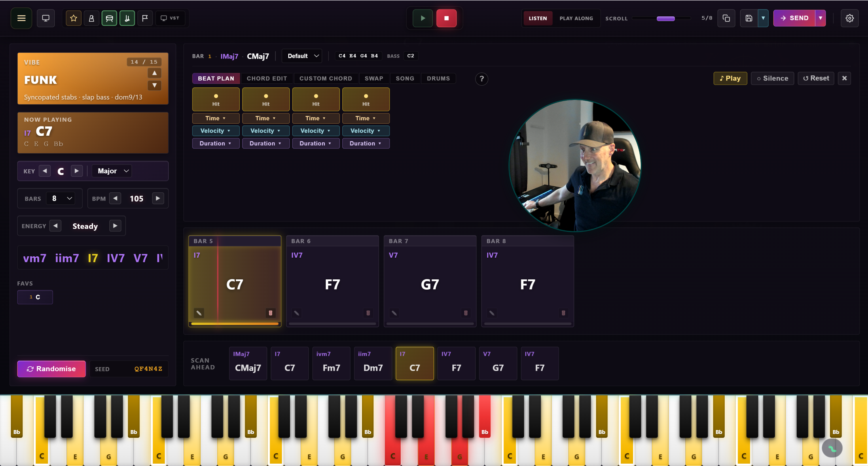Toggle the drum instrument icon
The width and height of the screenshot is (868, 466).
pyautogui.click(x=109, y=18)
